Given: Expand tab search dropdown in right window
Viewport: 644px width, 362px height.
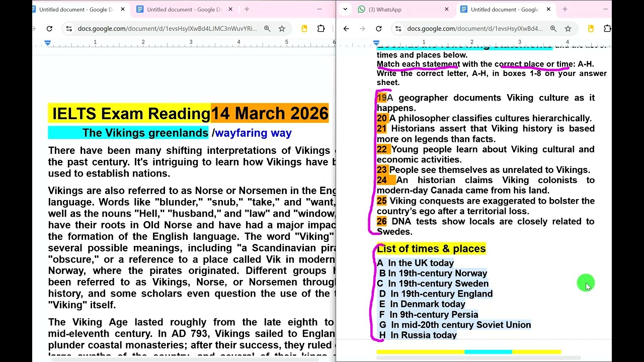Looking at the screenshot, I should pyautogui.click(x=345, y=9).
